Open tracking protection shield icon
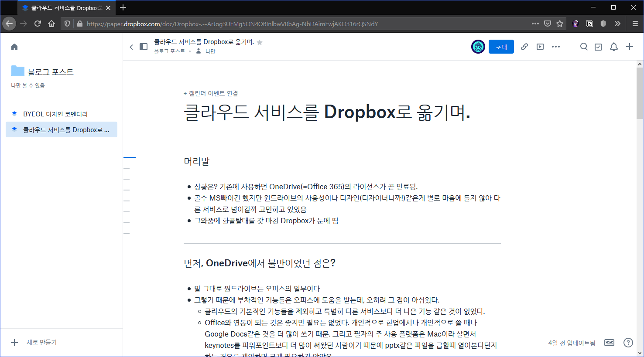This screenshot has height=357, width=644. pyautogui.click(x=67, y=24)
